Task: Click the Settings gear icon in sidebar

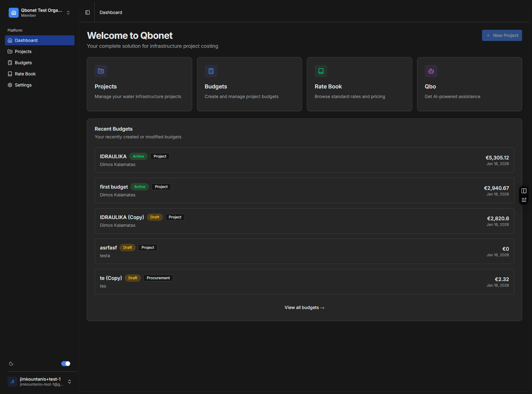Action: click(x=10, y=85)
